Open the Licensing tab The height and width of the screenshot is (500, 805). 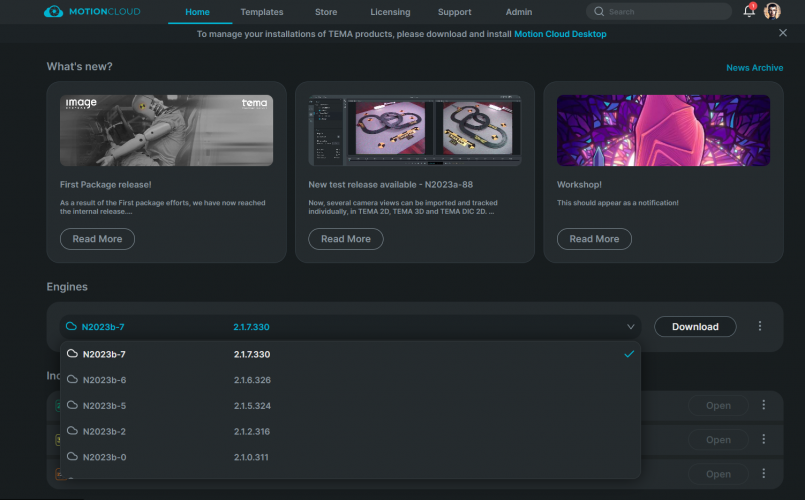(x=390, y=12)
